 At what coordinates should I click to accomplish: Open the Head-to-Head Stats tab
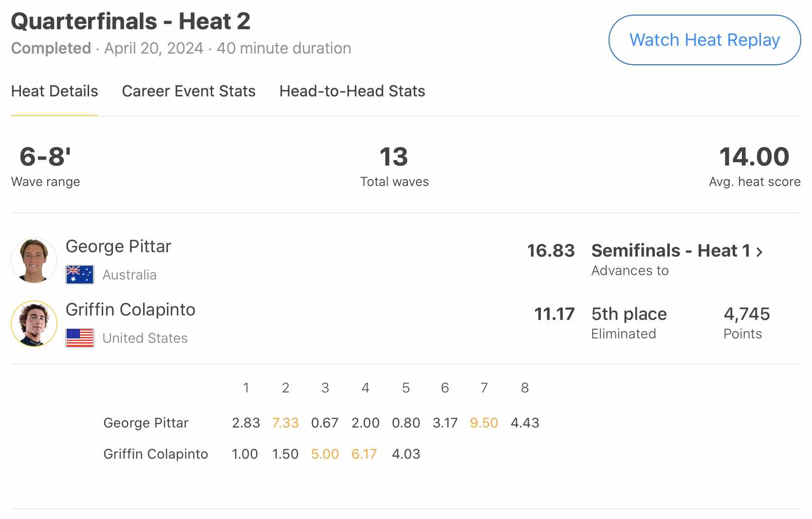[352, 91]
